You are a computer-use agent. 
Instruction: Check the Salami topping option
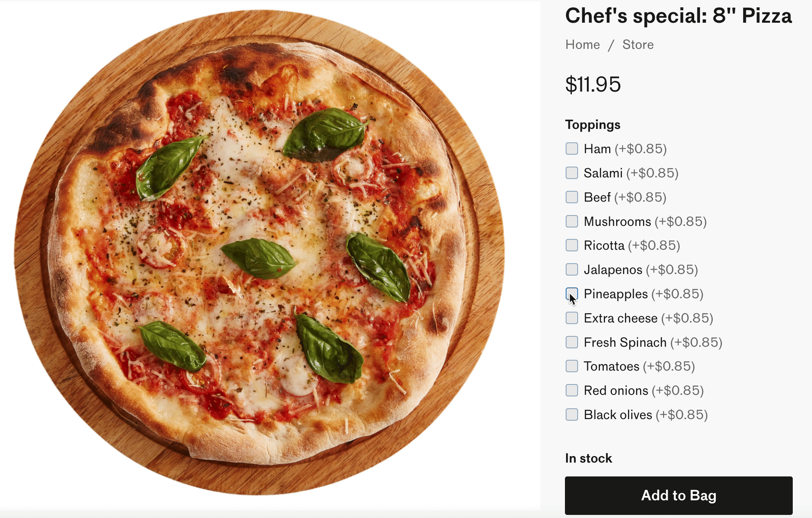pos(571,173)
